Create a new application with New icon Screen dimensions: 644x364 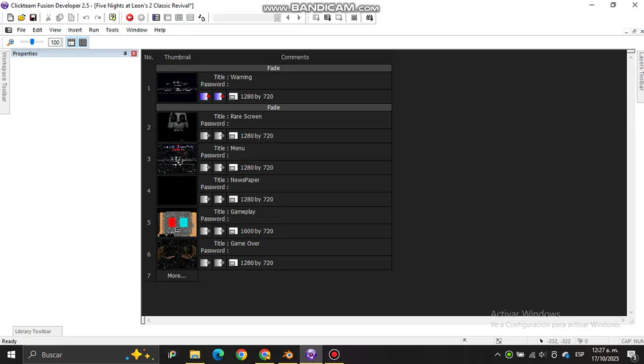point(10,17)
